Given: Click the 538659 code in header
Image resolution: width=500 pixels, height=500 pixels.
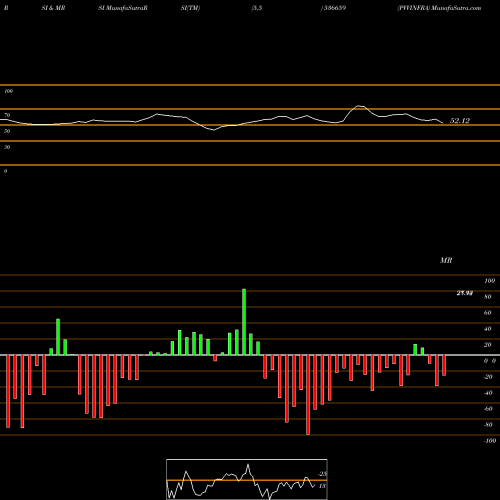Looking at the screenshot, I should [x=335, y=8].
